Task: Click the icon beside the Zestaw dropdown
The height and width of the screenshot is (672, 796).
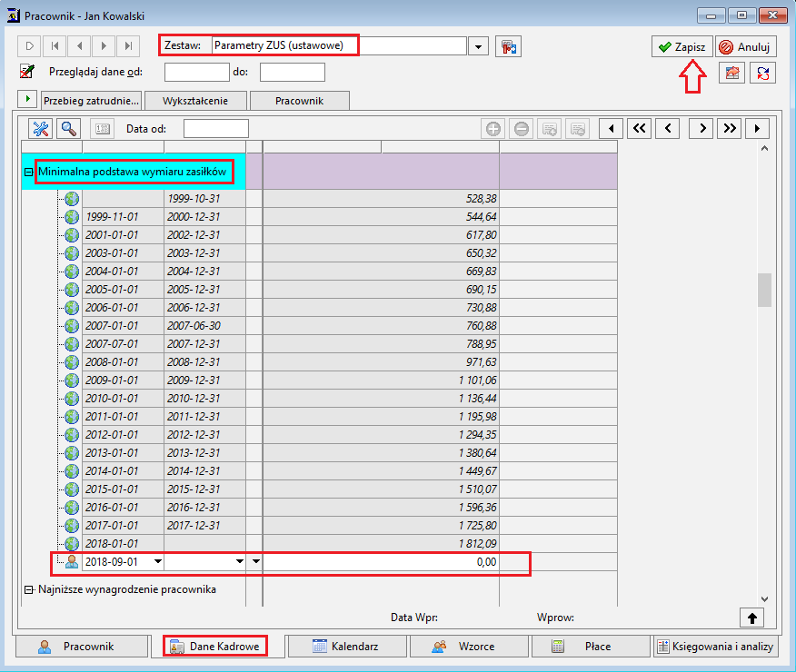Action: (508, 46)
